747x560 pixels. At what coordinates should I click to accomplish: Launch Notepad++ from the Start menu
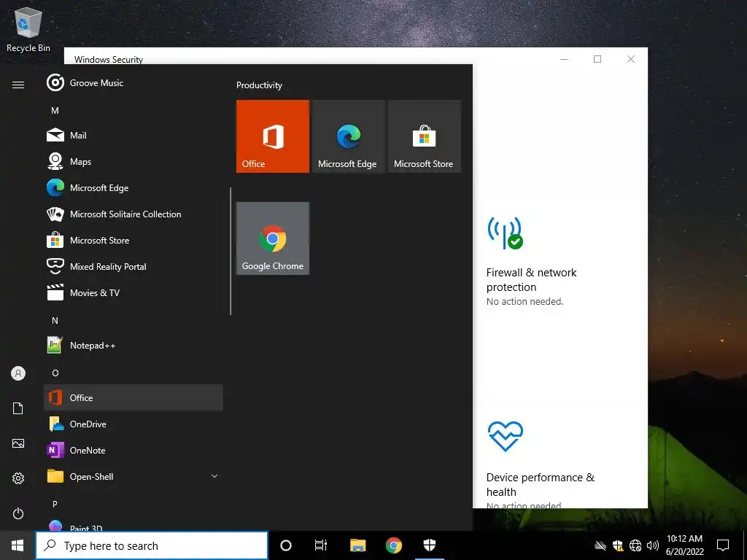tap(133, 345)
